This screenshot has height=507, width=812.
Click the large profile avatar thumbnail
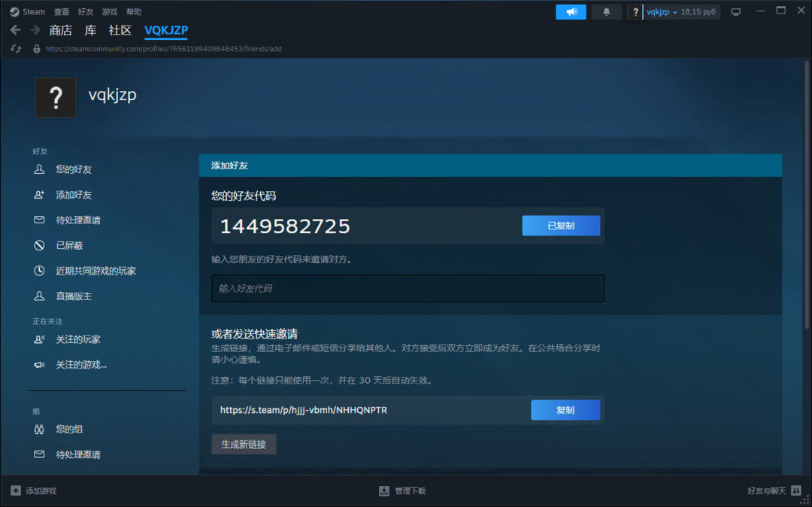click(56, 97)
